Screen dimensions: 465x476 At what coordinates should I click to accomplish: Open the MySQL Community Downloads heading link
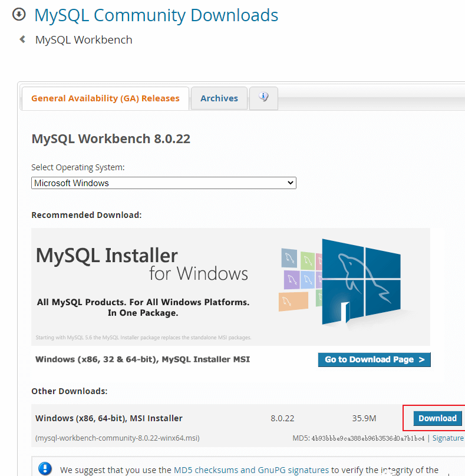(x=156, y=15)
